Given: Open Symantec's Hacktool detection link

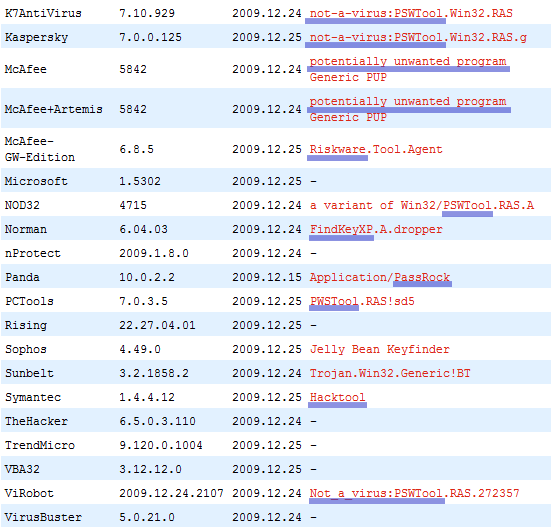Looking at the screenshot, I should pyautogui.click(x=337, y=397).
